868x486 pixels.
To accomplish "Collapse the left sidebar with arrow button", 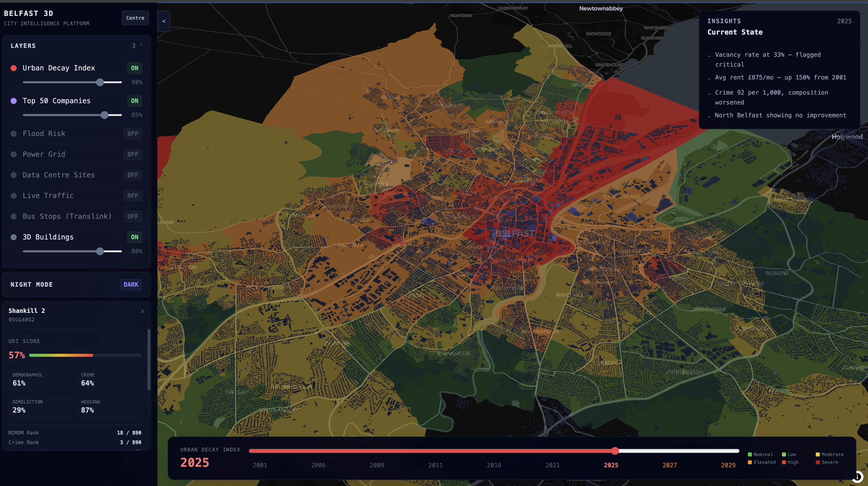I will click(164, 21).
